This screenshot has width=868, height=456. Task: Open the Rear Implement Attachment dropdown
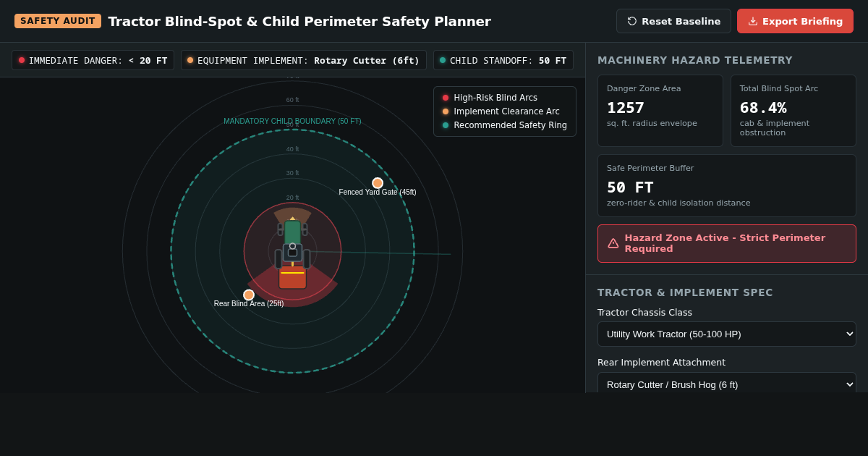tap(727, 384)
